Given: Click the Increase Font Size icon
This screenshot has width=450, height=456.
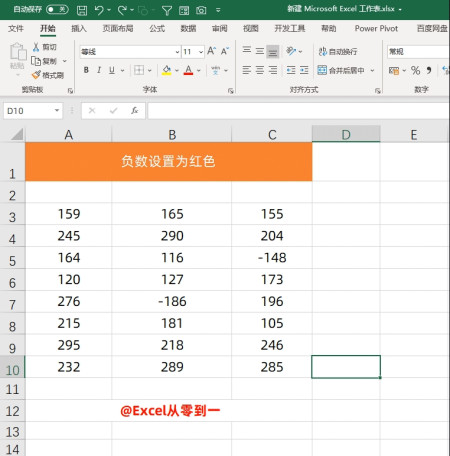Looking at the screenshot, I should point(212,51).
